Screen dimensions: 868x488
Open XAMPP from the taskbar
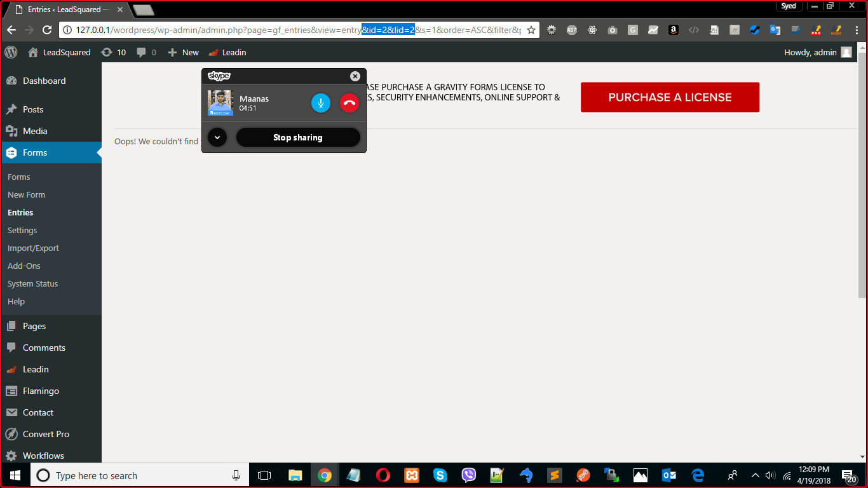pyautogui.click(x=412, y=475)
